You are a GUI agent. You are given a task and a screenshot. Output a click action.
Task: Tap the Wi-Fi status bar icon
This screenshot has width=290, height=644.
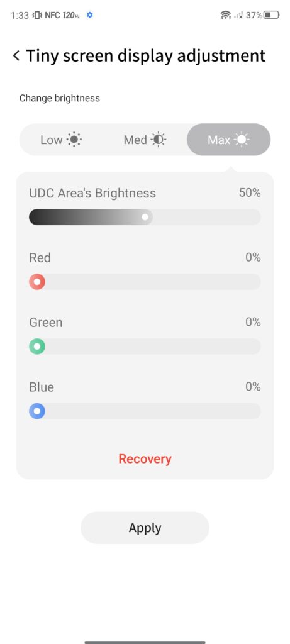225,15
